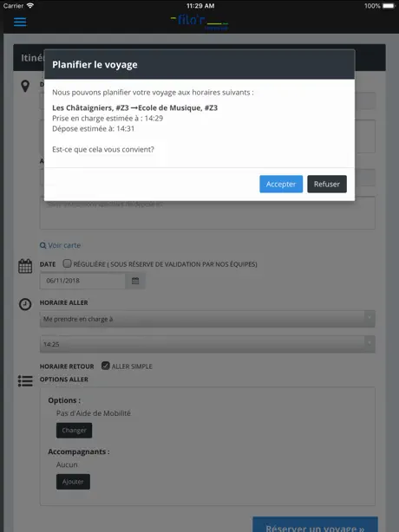Toggle the Régulière checkbox
Viewport: 399px width, 532px height.
[x=68, y=263]
